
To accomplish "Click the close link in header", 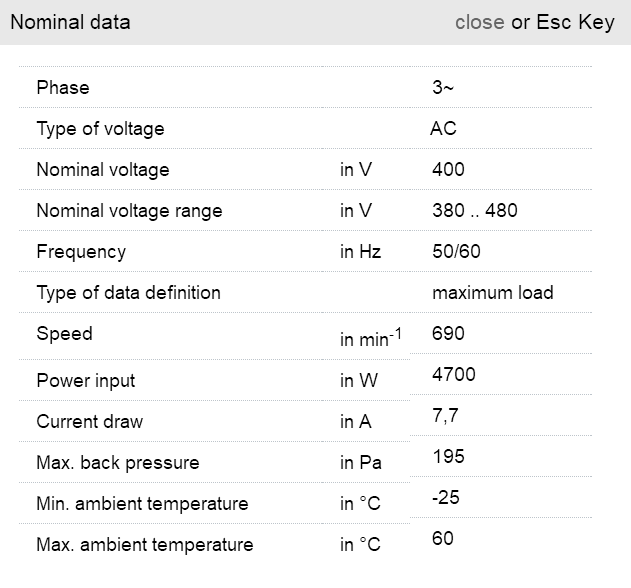I will [x=479, y=22].
